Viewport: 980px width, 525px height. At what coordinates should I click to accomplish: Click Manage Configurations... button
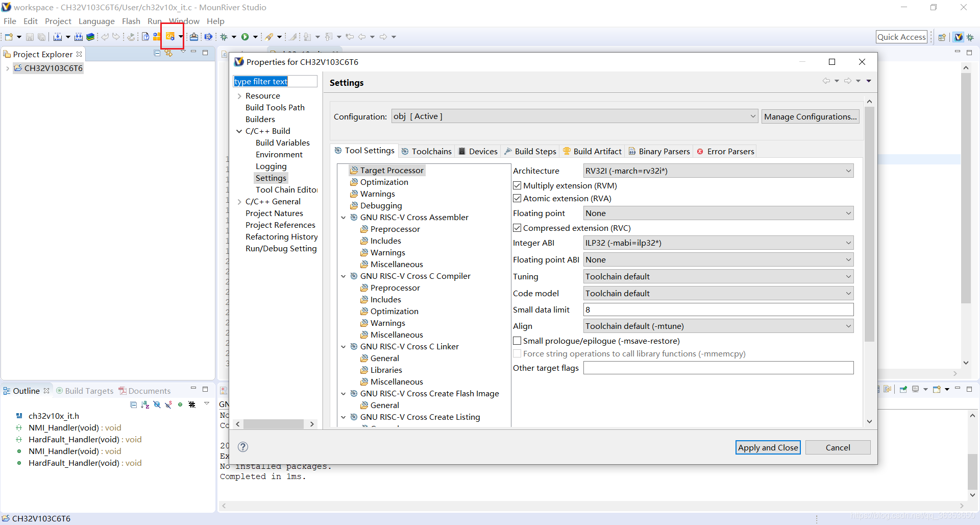click(811, 116)
